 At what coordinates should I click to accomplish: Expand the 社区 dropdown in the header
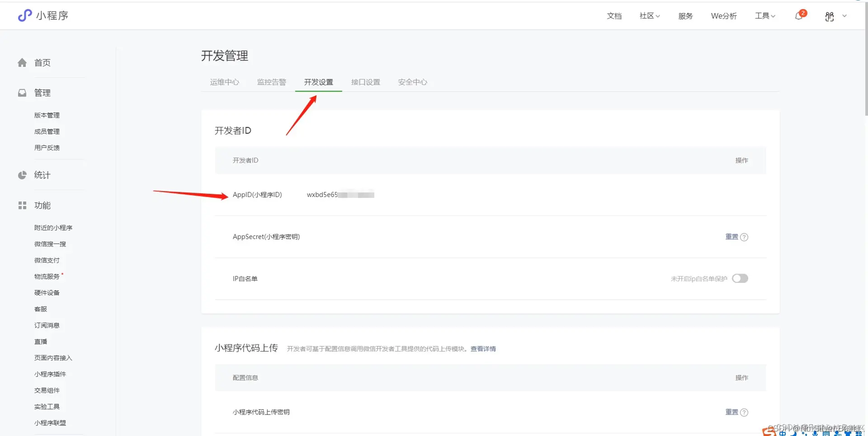(649, 16)
